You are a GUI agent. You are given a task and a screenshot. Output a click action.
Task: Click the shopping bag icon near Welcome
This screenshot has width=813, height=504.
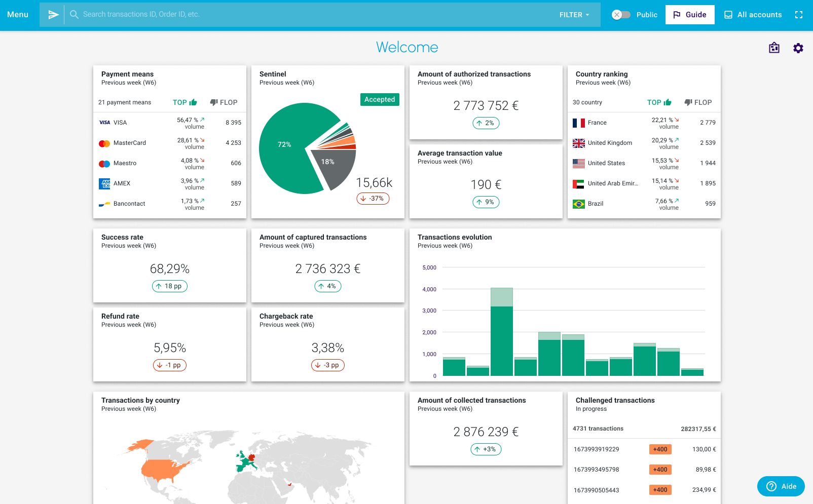coord(774,48)
